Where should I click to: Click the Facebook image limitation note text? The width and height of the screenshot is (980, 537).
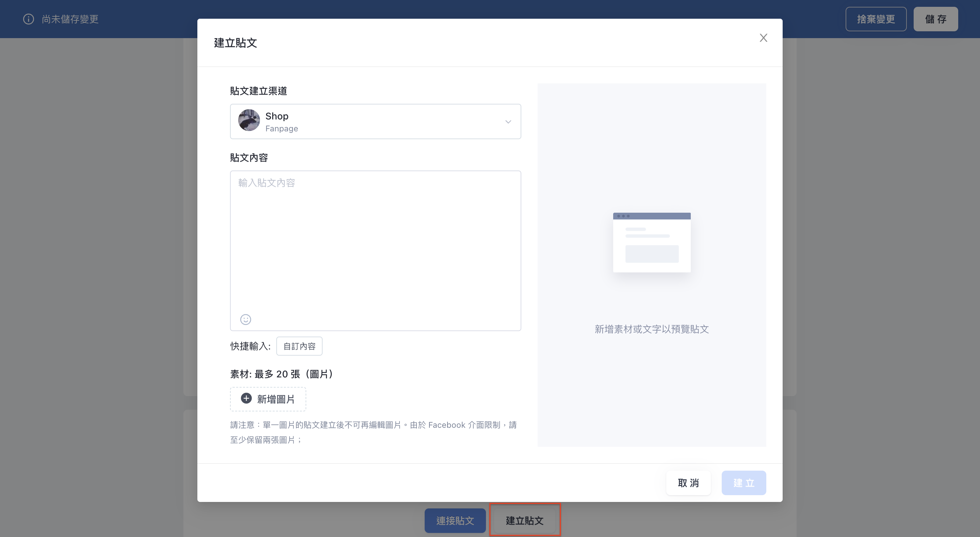[x=374, y=432]
